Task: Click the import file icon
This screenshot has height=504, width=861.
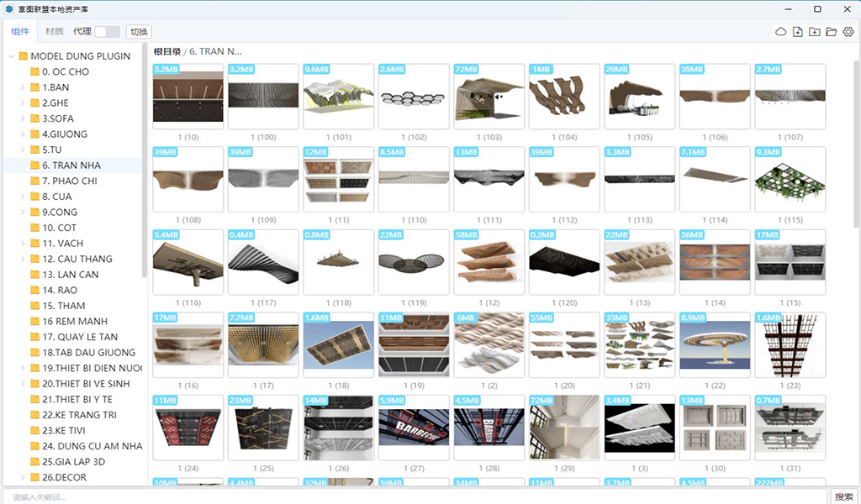Action: 797,32
